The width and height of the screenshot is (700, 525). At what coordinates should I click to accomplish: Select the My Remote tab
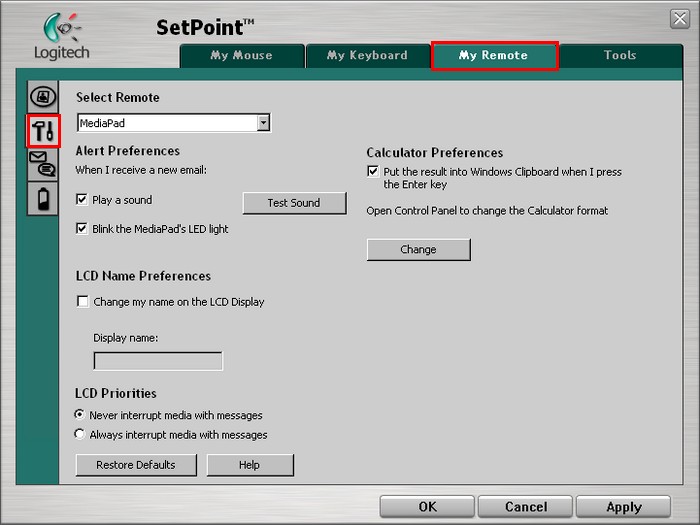click(494, 55)
